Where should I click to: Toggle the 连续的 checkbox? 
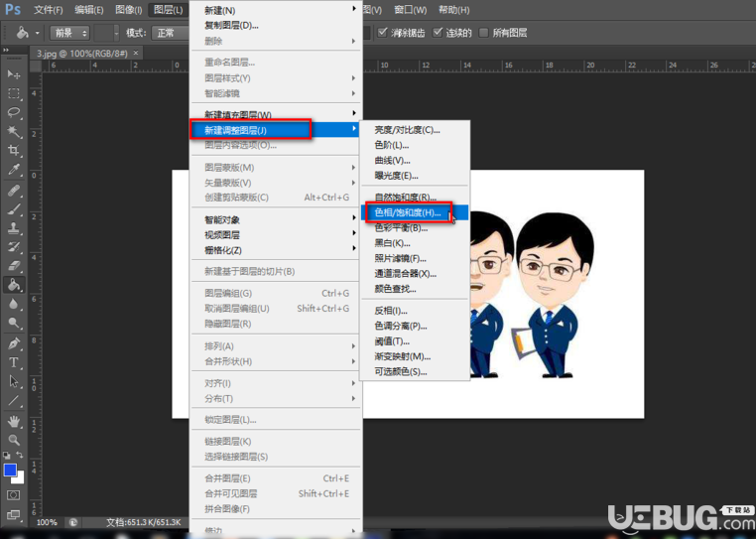pyautogui.click(x=438, y=33)
